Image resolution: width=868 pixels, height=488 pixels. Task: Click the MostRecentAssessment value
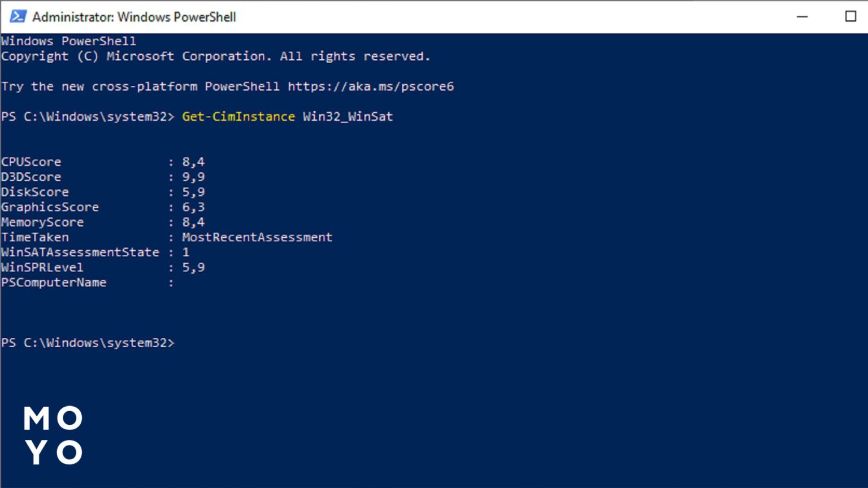[x=257, y=237]
